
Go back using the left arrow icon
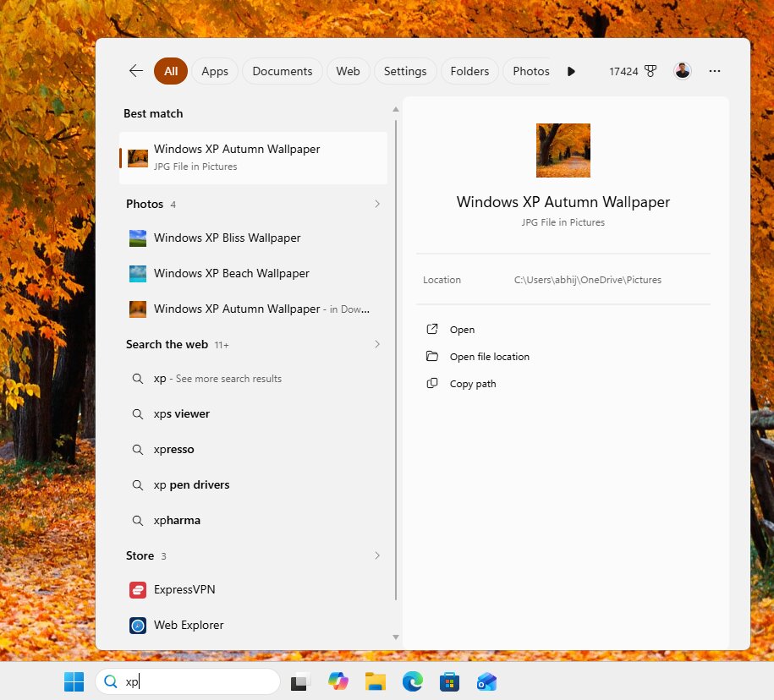(135, 70)
